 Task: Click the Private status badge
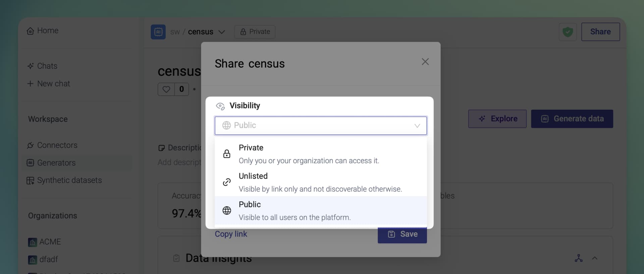[x=255, y=32]
